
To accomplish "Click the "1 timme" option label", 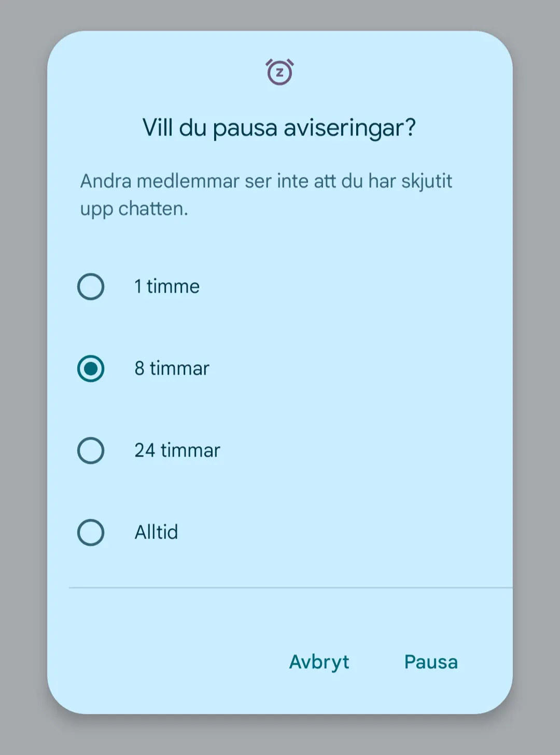I will 167,286.
